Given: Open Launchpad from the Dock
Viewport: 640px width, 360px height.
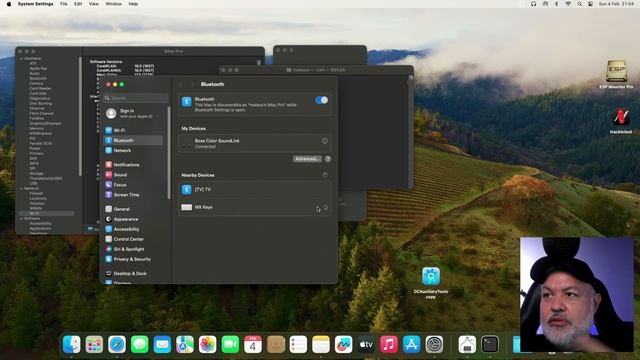Looking at the screenshot, I should pos(94,344).
